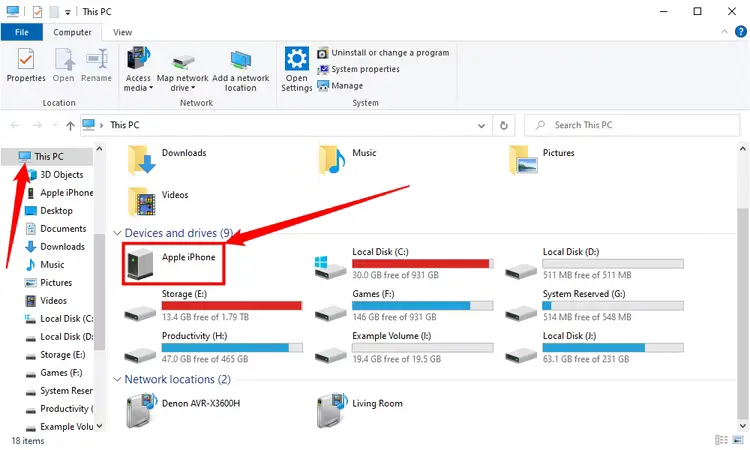Click the main pane scroll up arrow

[x=742, y=149]
